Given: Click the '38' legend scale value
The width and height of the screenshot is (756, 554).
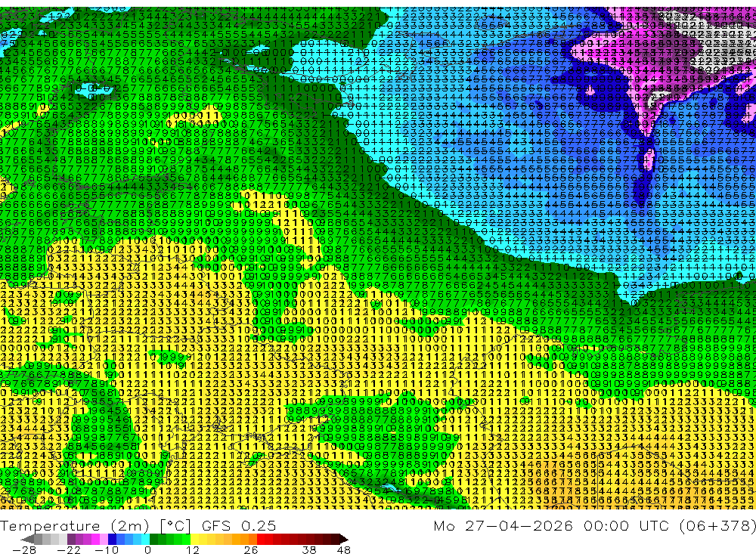Looking at the screenshot, I should (x=309, y=549).
